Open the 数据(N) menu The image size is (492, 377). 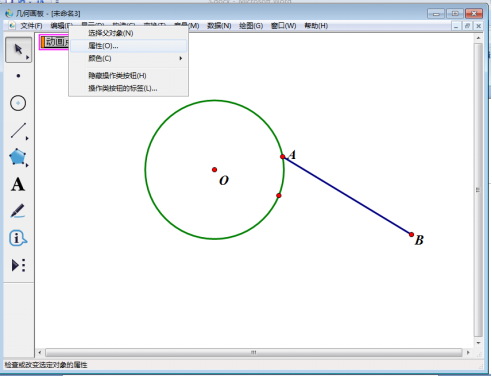219,26
